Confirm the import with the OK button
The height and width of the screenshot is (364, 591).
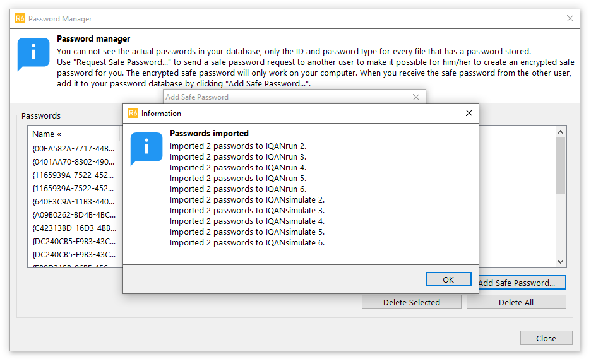(x=448, y=279)
